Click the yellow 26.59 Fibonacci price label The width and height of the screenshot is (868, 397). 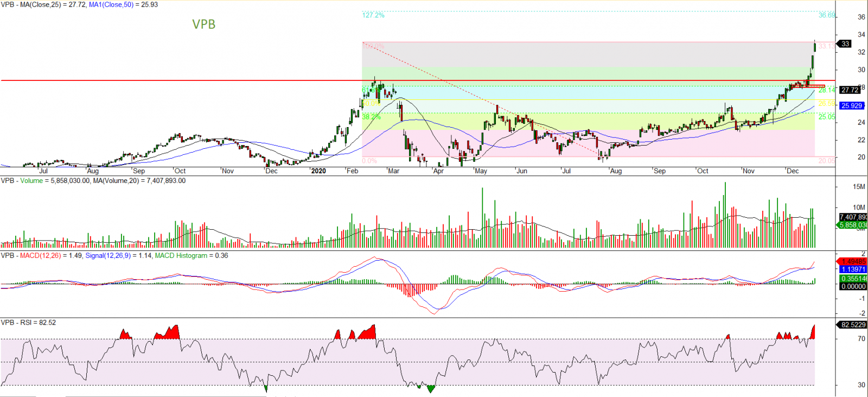click(x=827, y=104)
